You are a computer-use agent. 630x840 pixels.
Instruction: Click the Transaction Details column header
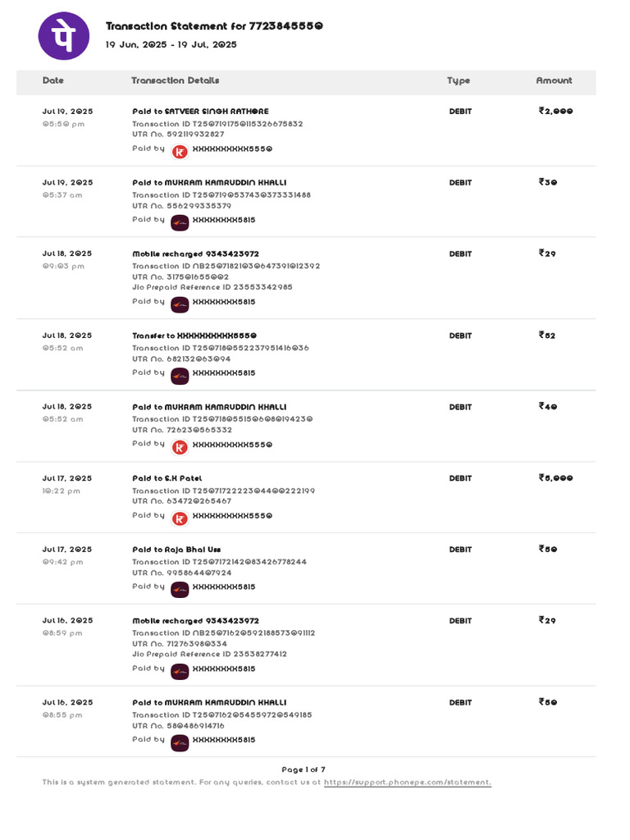176,81
